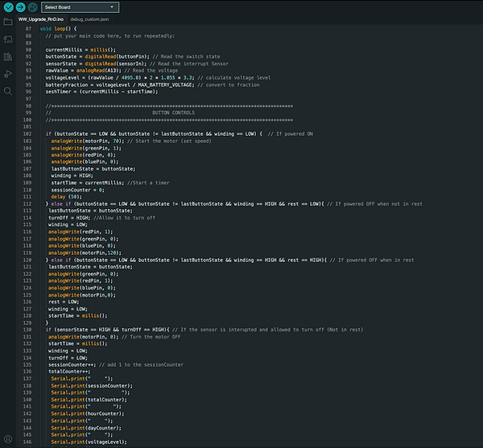Open the Sketchbook folder panel
This screenshot has height=448, width=483.
(8, 22)
